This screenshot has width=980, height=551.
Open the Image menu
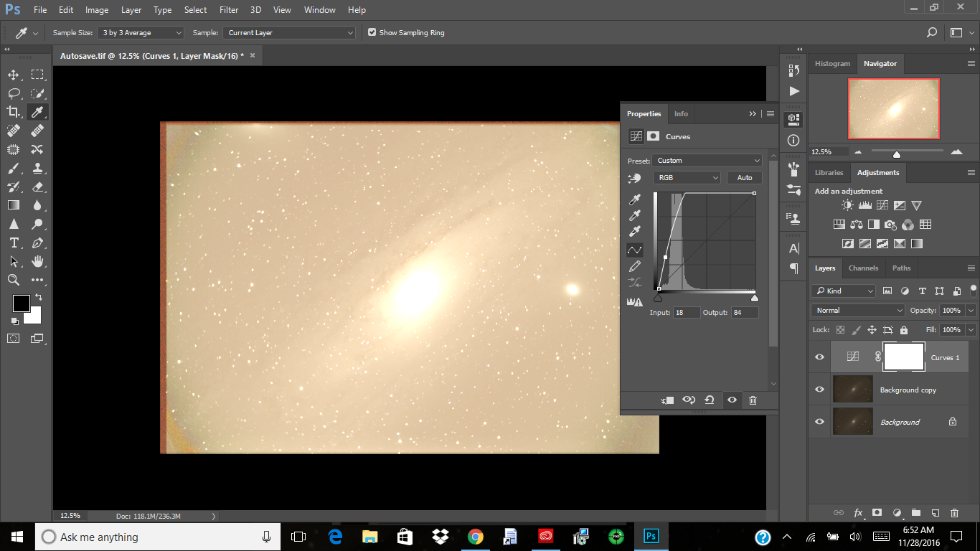97,10
